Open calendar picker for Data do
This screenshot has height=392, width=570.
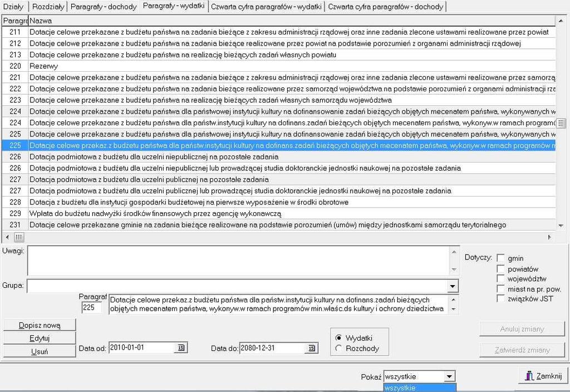coord(312,349)
